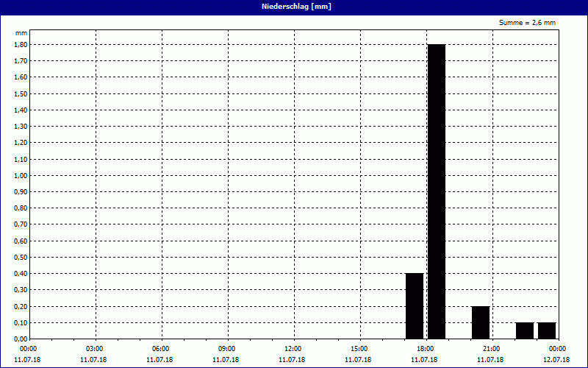The width and height of the screenshot is (588, 368).
Task: Click the 03:00 x-axis time label
Action: click(x=95, y=349)
